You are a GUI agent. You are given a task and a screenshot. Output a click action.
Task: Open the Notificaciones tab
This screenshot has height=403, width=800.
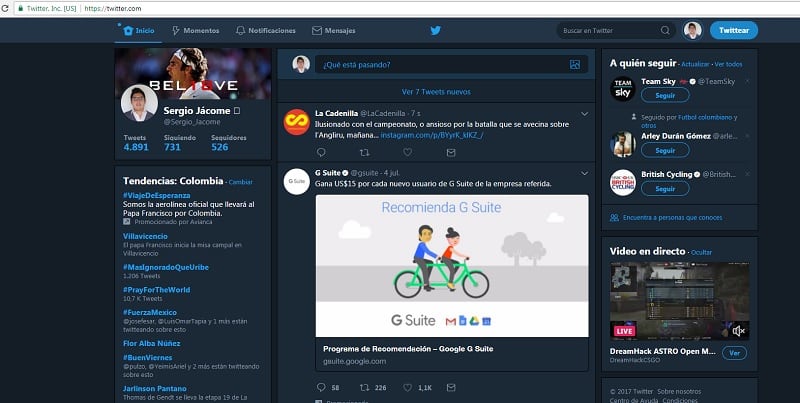[x=266, y=31]
